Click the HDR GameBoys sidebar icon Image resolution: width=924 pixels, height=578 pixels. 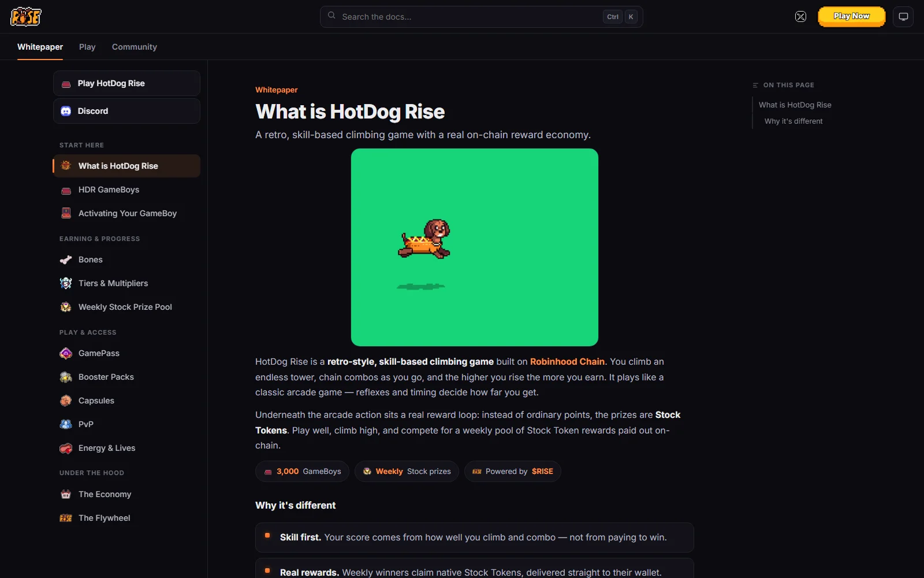pyautogui.click(x=66, y=190)
